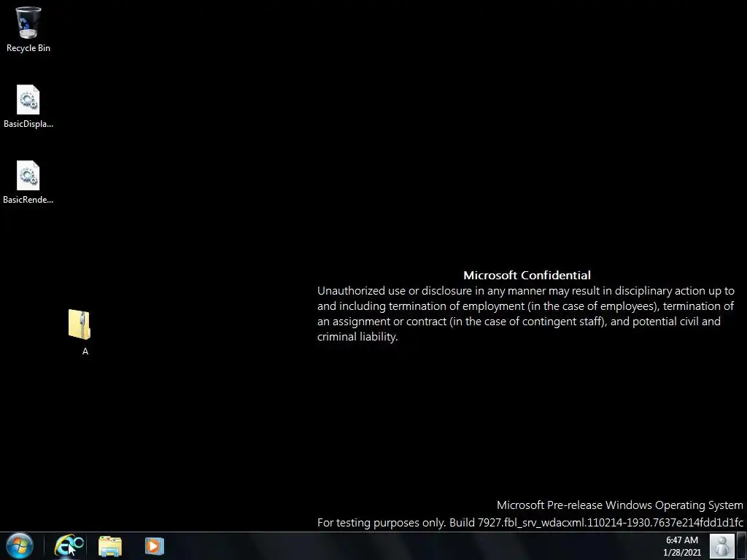Launch Windows Media Player from the taskbar
This screenshot has width=747, height=560.
[x=155, y=546]
